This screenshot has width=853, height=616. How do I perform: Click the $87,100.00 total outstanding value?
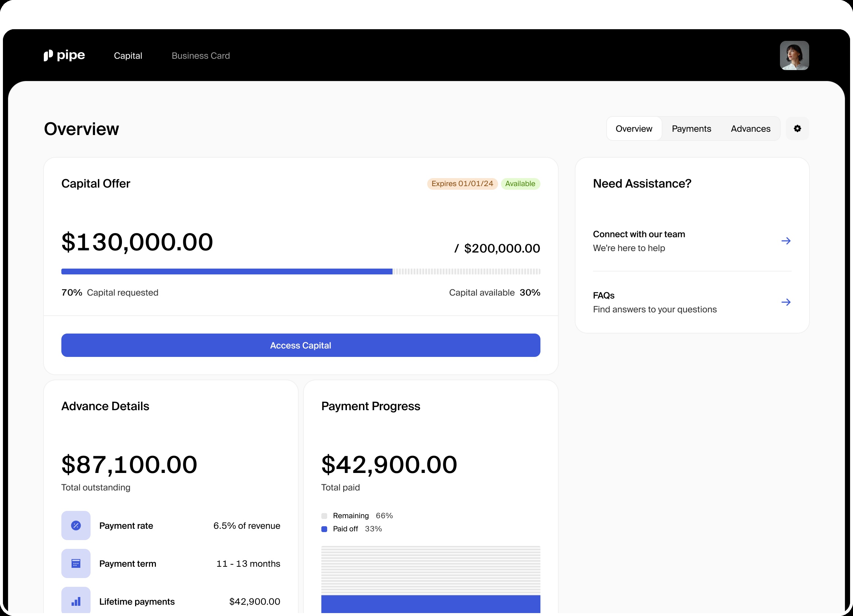tap(129, 465)
